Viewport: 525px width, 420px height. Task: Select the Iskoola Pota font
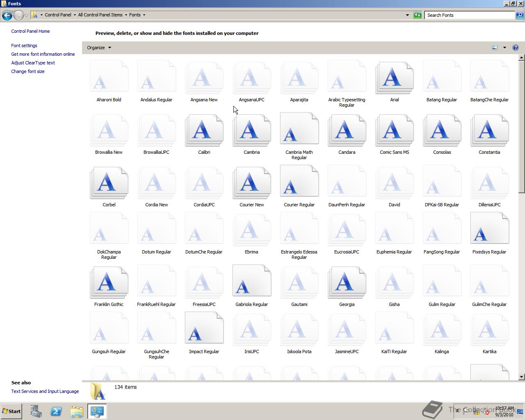pyautogui.click(x=299, y=333)
